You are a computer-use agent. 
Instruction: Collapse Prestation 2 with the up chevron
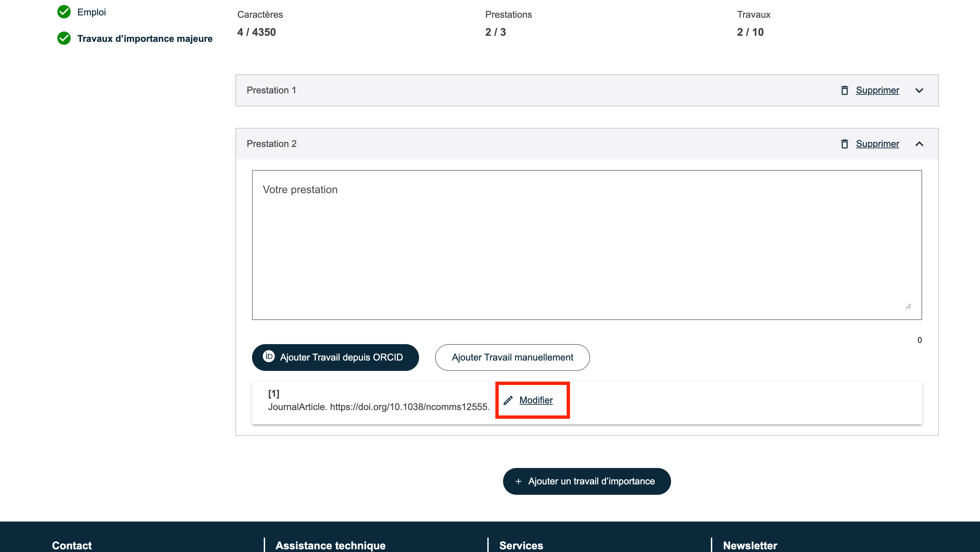(919, 144)
